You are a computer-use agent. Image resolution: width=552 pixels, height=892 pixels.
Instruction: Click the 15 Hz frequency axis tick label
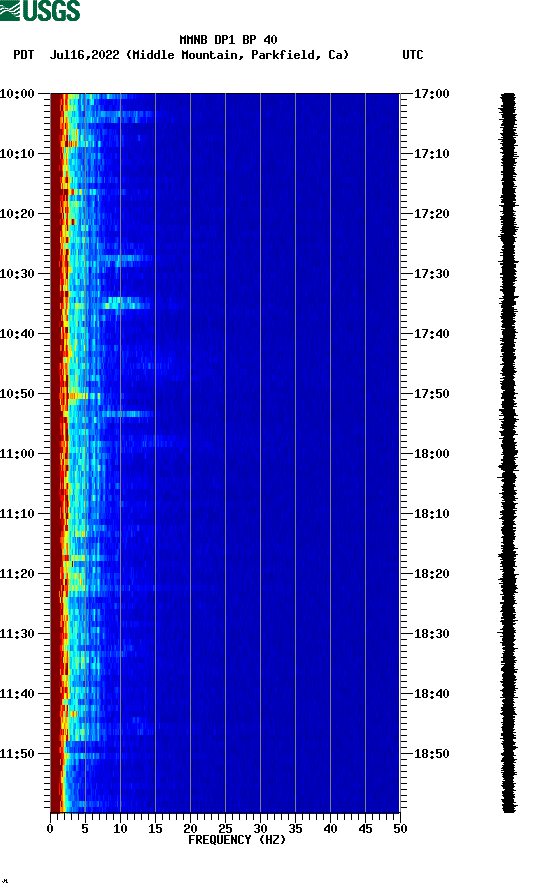click(x=155, y=829)
